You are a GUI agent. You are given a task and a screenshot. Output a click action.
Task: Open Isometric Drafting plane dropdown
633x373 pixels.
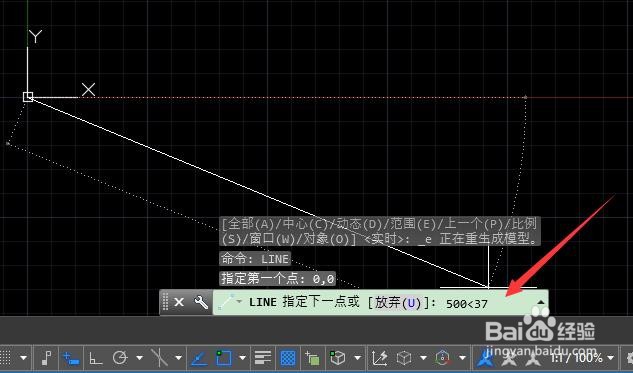pyautogui.click(x=178, y=358)
